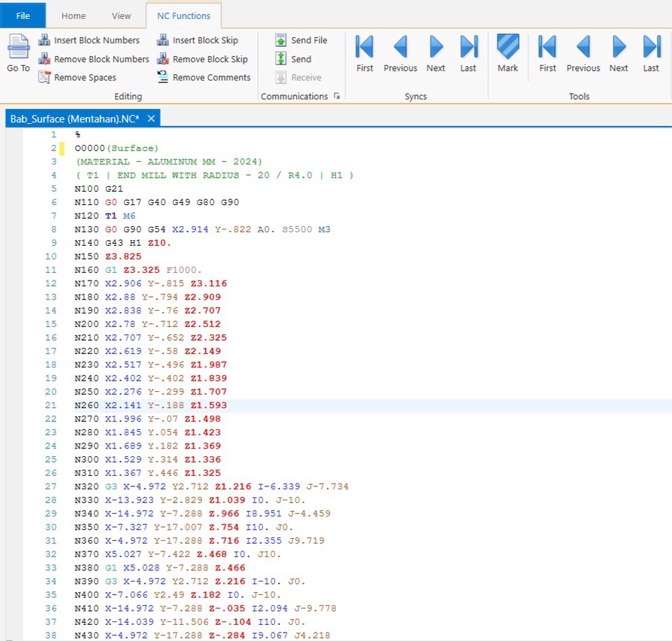Screen dimensions: 672x641
Task: Click the % symbol on line 1
Action: pyautogui.click(x=78, y=134)
